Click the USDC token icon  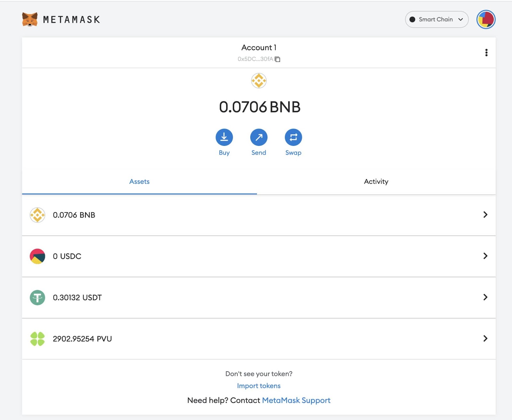pos(37,256)
